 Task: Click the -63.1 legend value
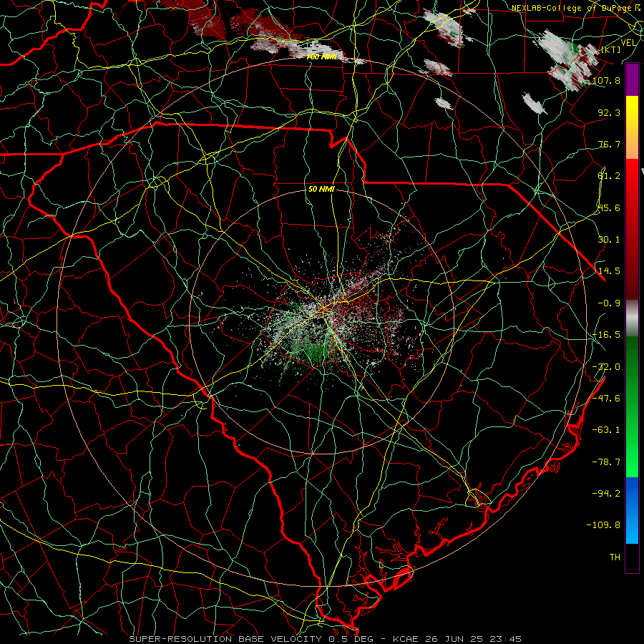click(x=606, y=429)
